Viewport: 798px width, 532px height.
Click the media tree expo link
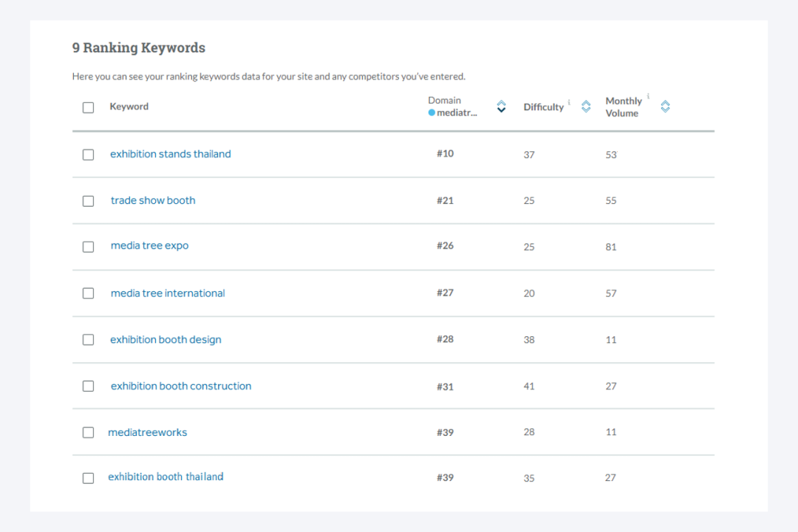click(x=149, y=245)
